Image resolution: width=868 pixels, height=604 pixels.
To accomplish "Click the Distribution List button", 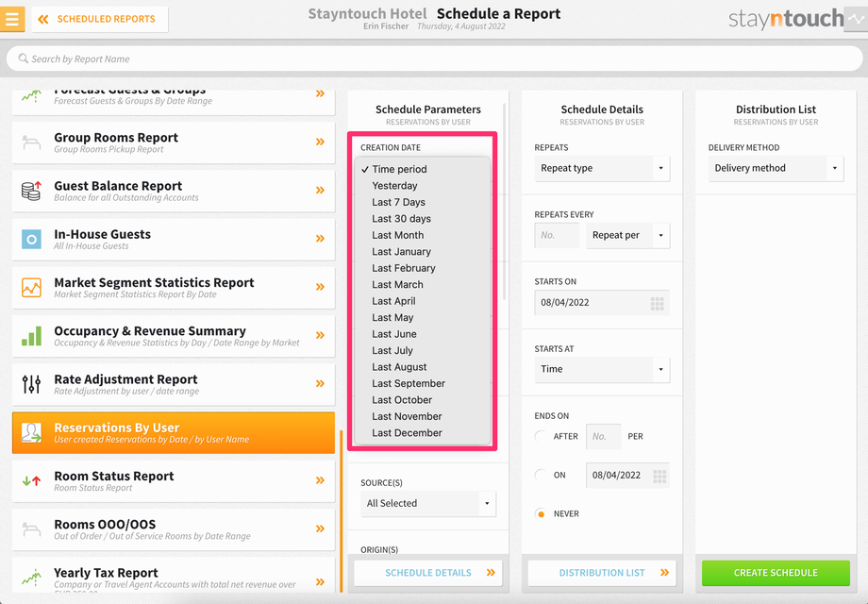I will pos(602,573).
